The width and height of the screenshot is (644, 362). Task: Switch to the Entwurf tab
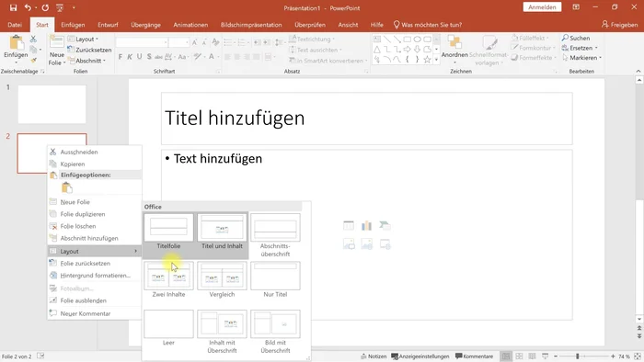coord(108,25)
